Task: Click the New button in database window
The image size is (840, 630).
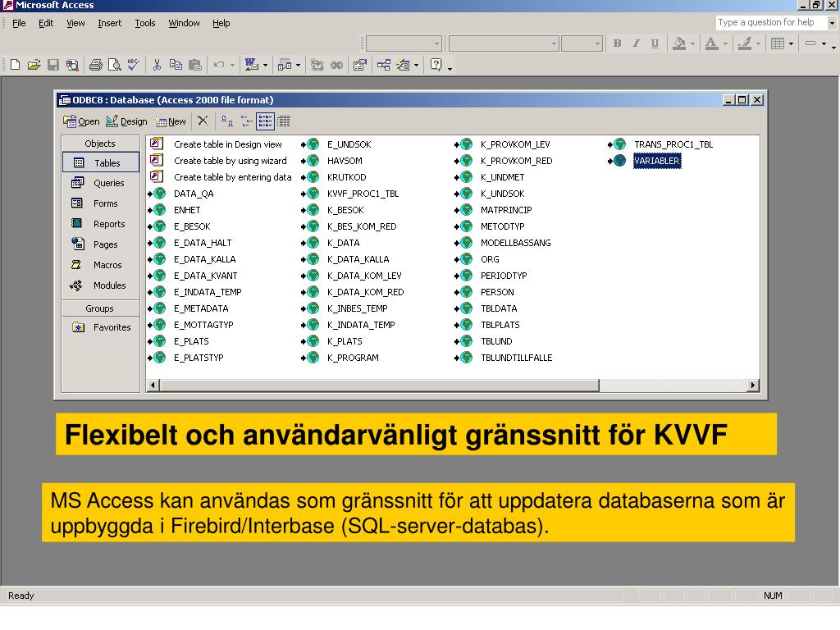Action: click(x=170, y=121)
